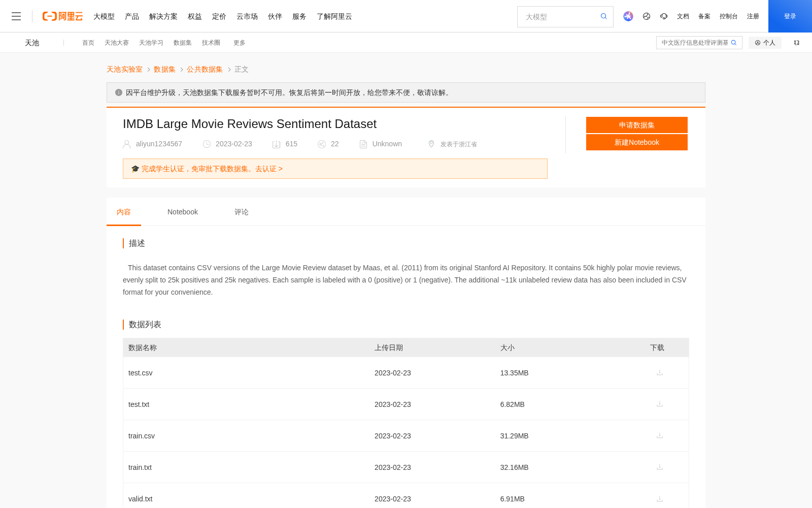Click the location pin icon

[x=431, y=144]
